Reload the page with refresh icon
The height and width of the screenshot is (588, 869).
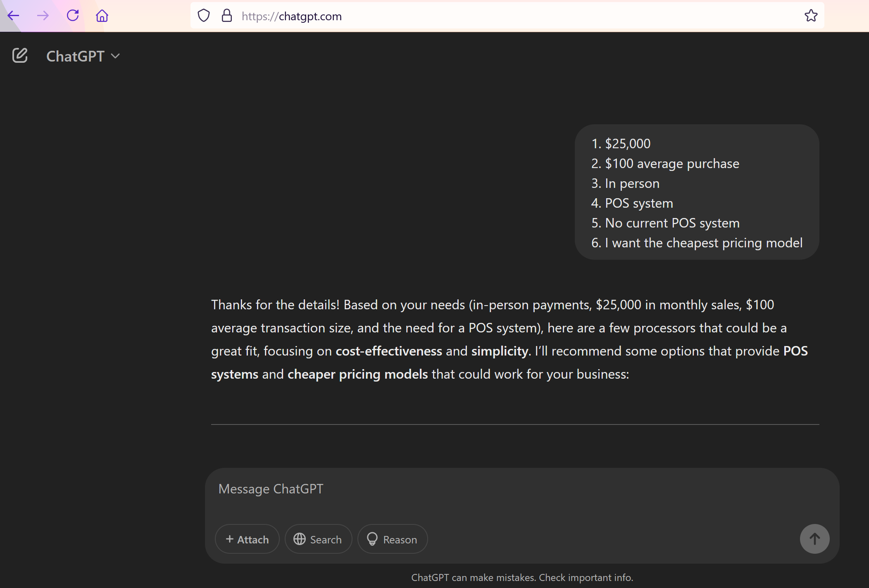point(73,16)
